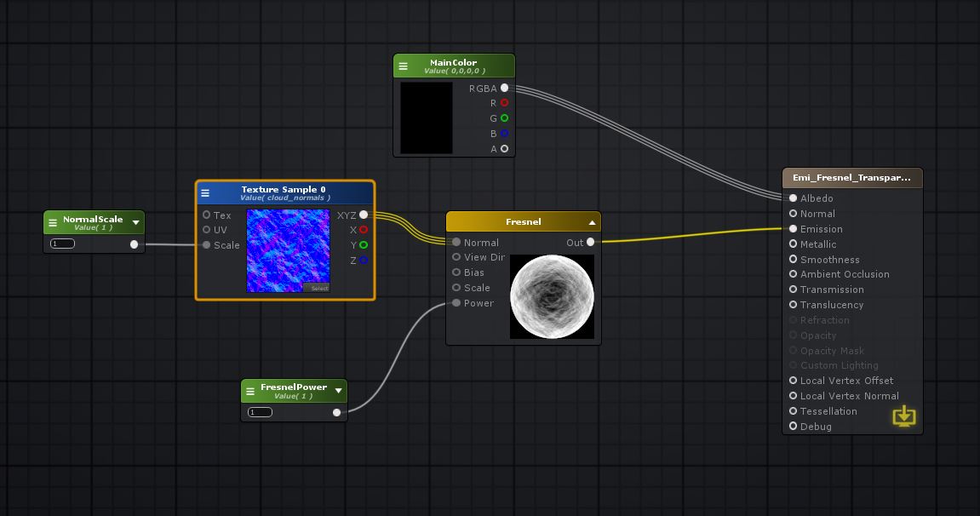
Task: Click FresnelPower node output port
Action: click(336, 412)
